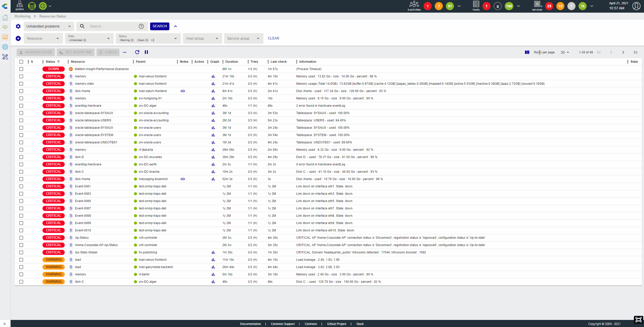Viewport: 644px width, 327px height.
Task: Click the Resources Status breadcrumb
Action: coord(53,16)
